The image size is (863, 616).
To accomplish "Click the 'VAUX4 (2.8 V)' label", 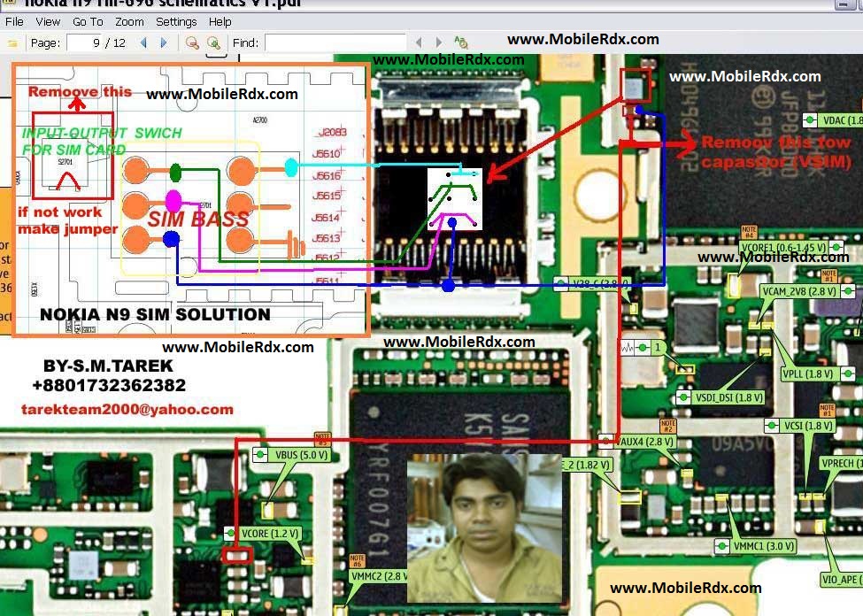I will click(x=644, y=442).
